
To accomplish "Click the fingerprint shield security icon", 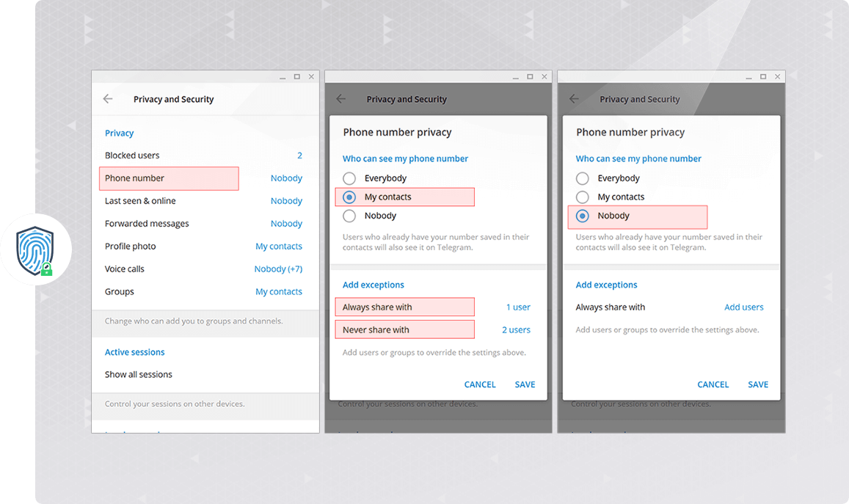I will coord(35,250).
